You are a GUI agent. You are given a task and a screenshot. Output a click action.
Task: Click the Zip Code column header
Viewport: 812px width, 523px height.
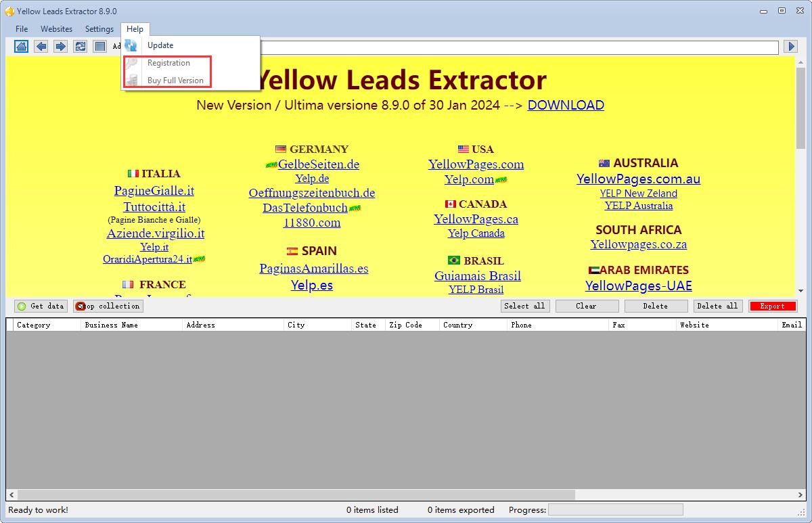[x=413, y=325]
